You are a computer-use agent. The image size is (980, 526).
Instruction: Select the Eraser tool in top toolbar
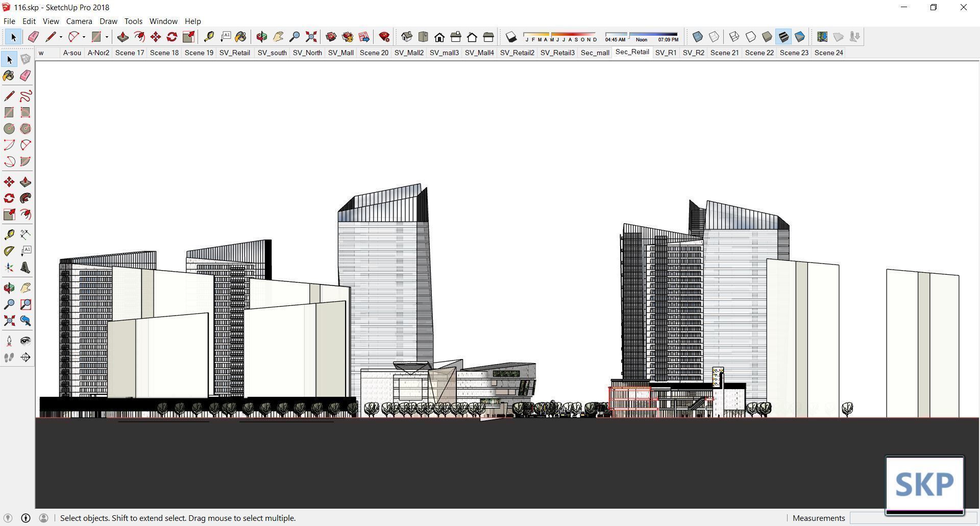click(33, 37)
